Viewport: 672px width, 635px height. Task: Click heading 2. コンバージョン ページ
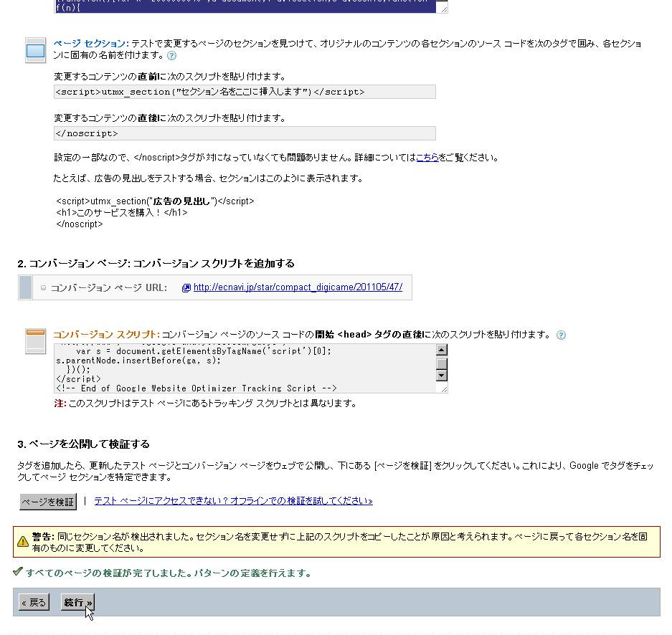tap(156, 263)
